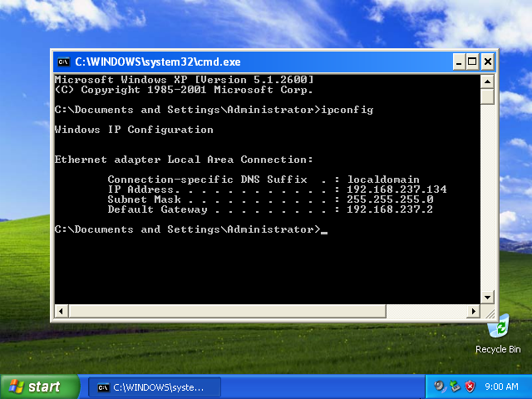
Task: Click the horizontal scrollbar left arrow
Action: 62,311
